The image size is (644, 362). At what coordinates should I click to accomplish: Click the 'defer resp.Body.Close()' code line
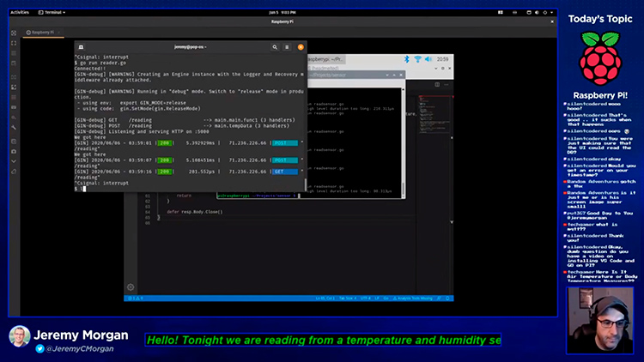pos(195,212)
